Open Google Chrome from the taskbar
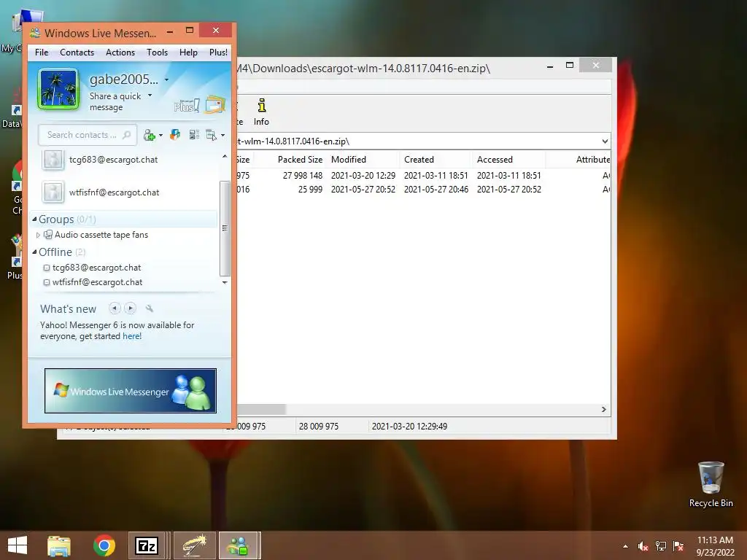Viewport: 747px width, 560px height. tap(104, 545)
